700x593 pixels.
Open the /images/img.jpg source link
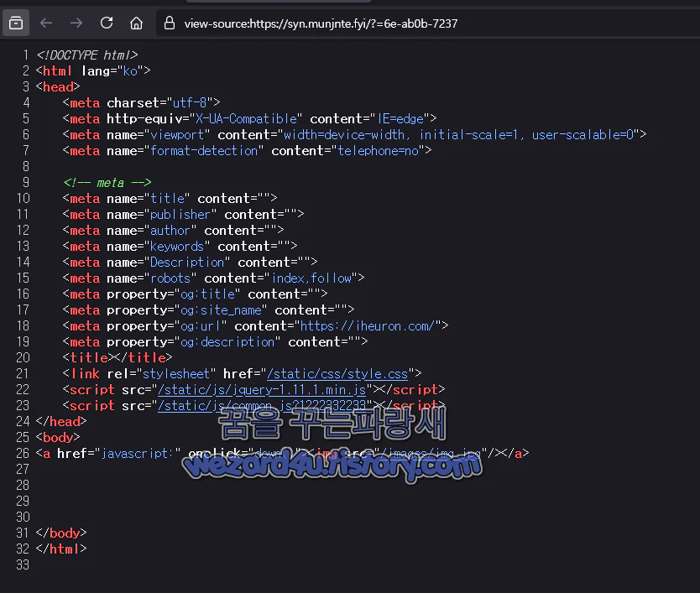tap(431, 453)
